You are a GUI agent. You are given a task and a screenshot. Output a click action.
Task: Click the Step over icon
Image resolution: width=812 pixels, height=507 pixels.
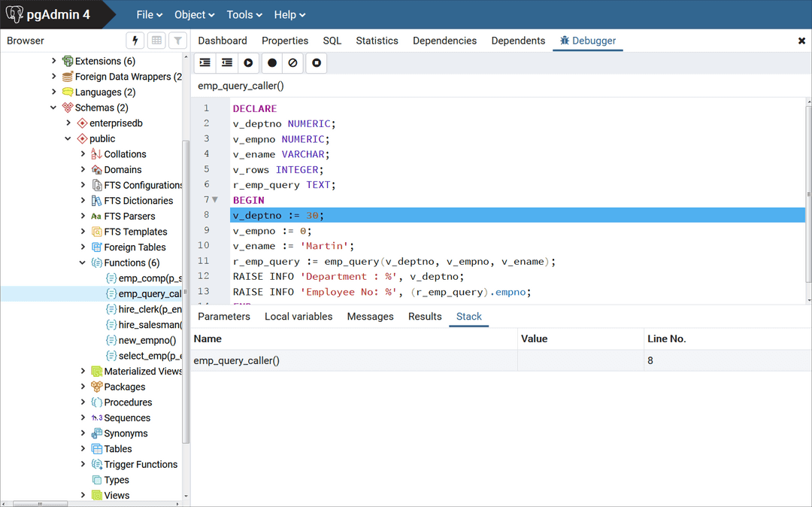click(226, 62)
